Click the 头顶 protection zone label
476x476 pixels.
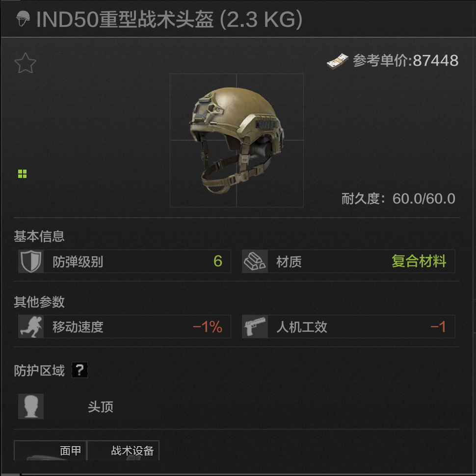(101, 407)
